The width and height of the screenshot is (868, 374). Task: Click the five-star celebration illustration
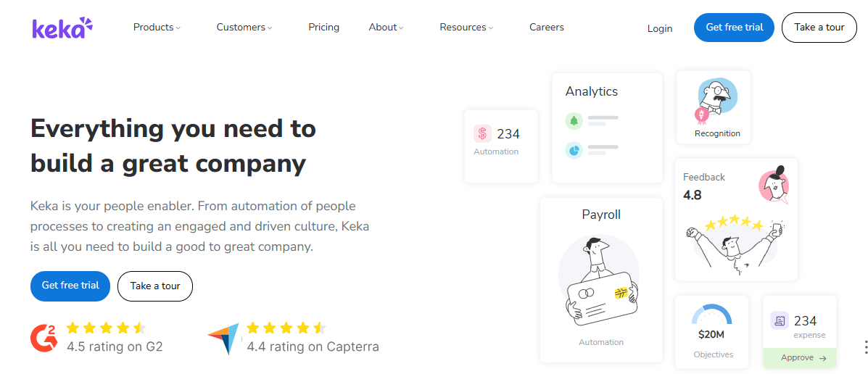tap(736, 245)
